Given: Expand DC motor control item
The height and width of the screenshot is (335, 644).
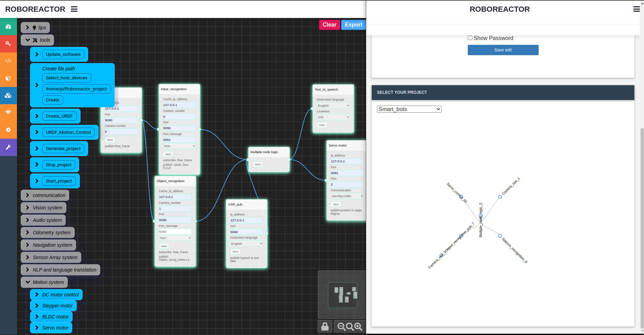Looking at the screenshot, I should (x=56, y=295).
